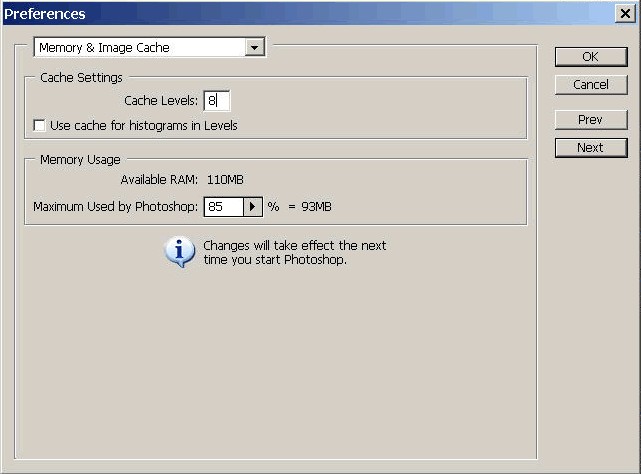Open the memory percentage slider arrow
The height and width of the screenshot is (474, 641).
click(253, 207)
